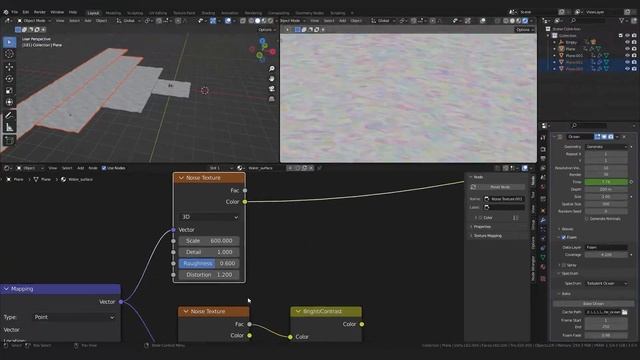Enable Generate Normals checkbox
Viewport: 640px width, 360px height.
coord(587,219)
